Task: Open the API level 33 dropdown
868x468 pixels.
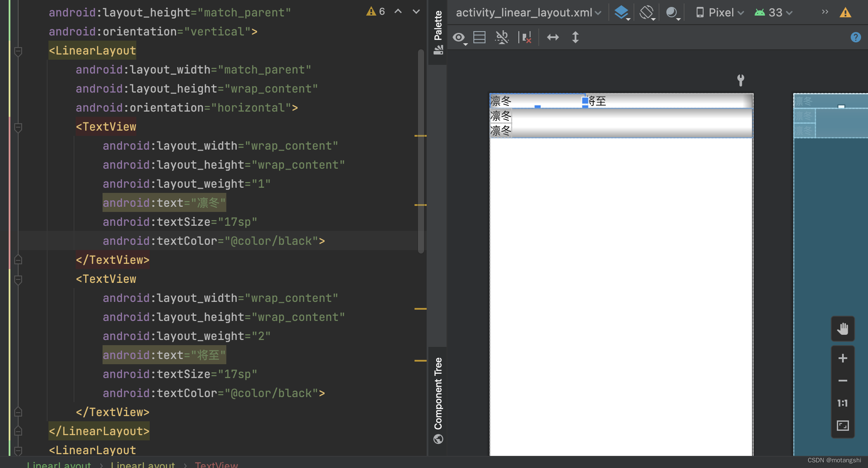Action: click(x=774, y=13)
